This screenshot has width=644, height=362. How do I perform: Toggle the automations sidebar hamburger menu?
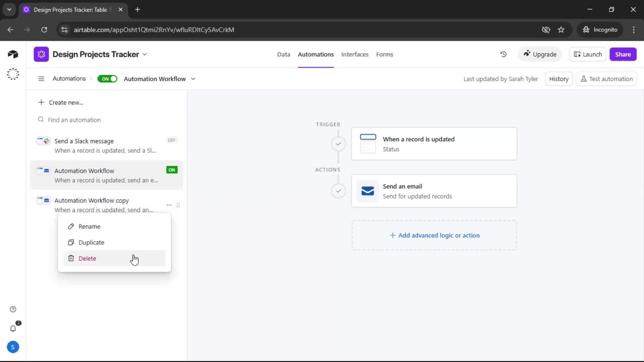pos(41,79)
